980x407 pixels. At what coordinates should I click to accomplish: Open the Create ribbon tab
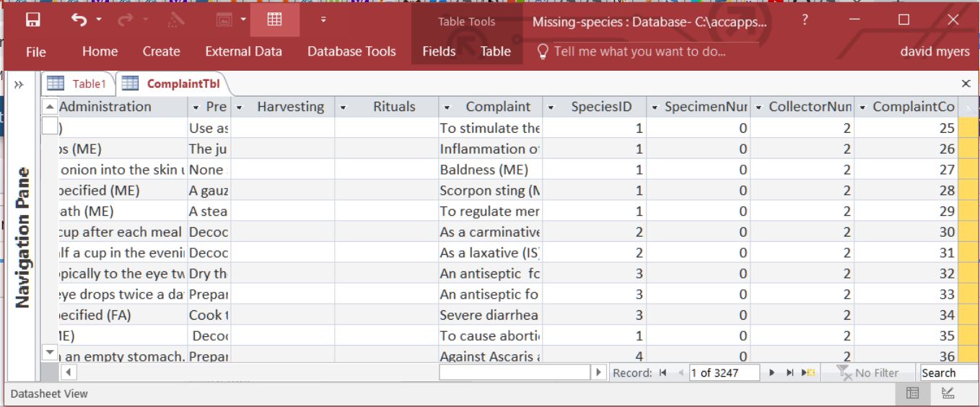[161, 51]
